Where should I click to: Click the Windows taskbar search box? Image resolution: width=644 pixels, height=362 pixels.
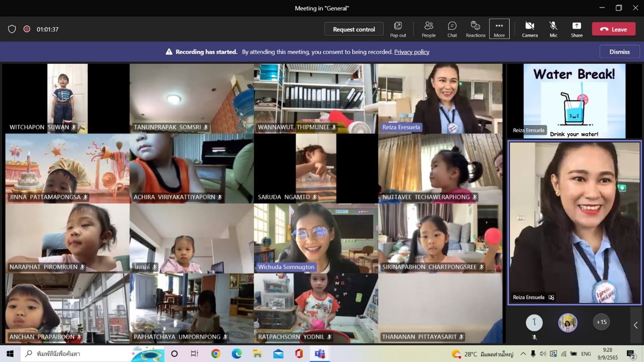92,353
